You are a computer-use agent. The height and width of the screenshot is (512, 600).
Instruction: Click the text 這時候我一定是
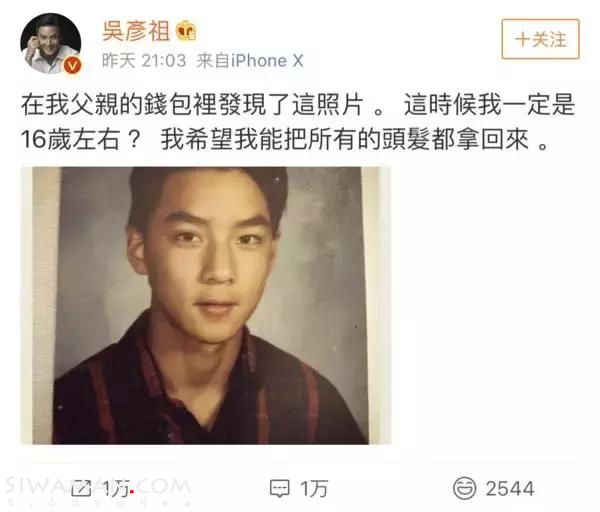[489, 104]
